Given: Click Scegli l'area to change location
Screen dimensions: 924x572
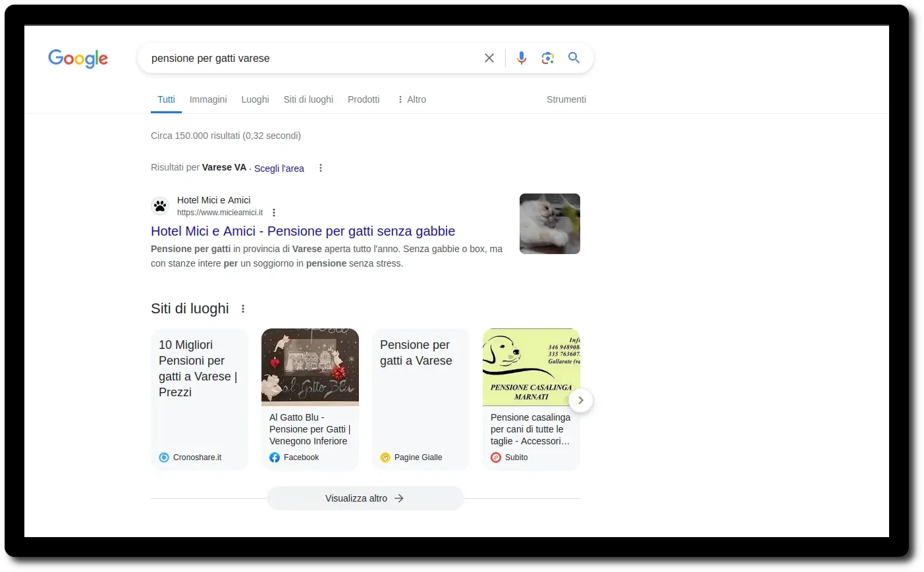Looking at the screenshot, I should (279, 169).
